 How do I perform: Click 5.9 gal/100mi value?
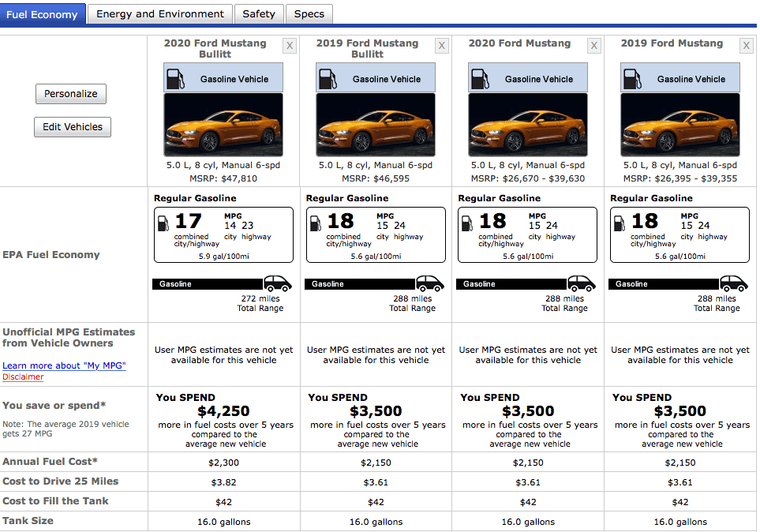point(224,256)
